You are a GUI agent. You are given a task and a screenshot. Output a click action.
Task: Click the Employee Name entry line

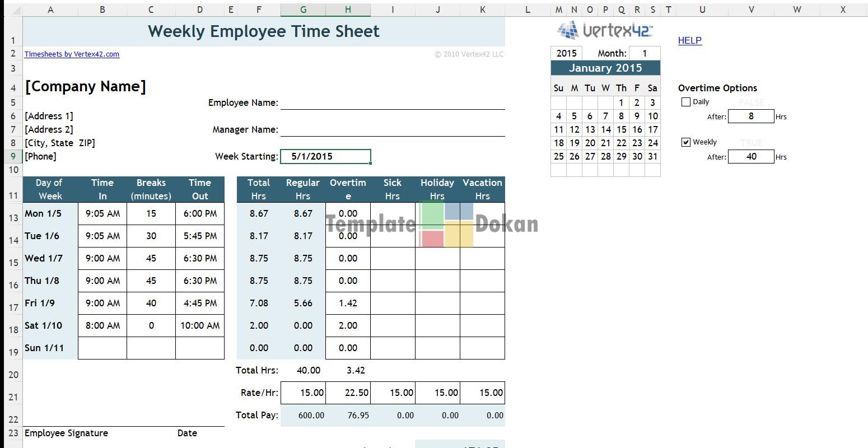point(392,102)
